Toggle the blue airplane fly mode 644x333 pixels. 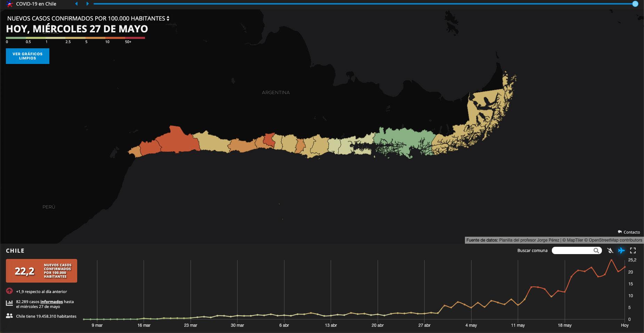point(621,250)
